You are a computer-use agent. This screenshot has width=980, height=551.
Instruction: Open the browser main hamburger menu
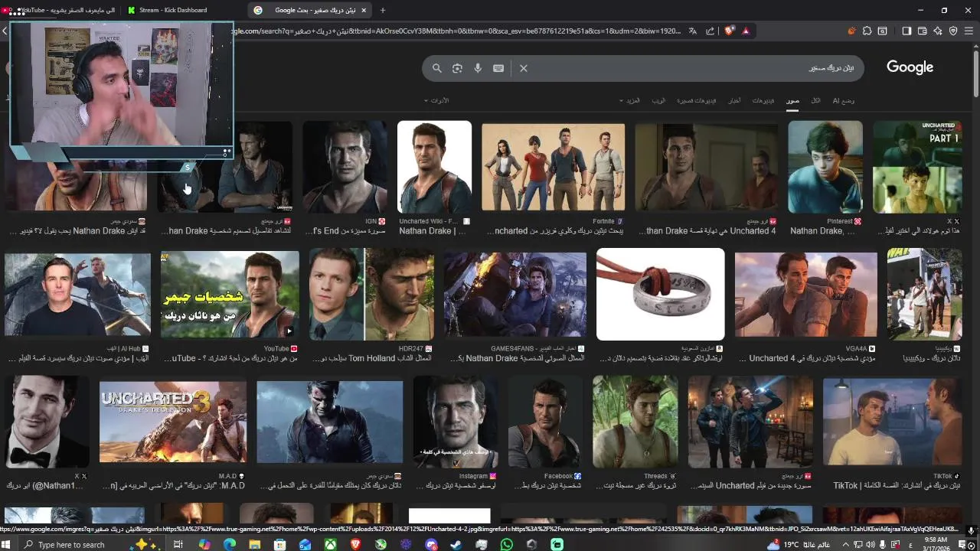[969, 31]
